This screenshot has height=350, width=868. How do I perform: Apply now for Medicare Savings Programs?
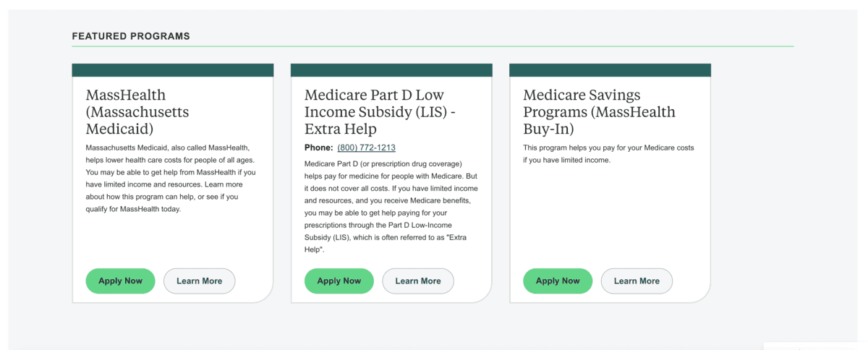point(557,281)
